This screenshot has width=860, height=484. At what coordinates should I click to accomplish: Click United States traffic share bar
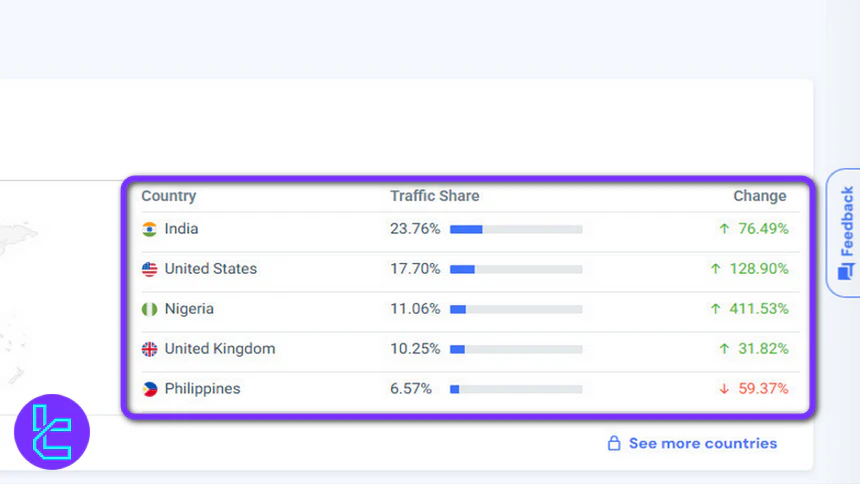(x=516, y=269)
